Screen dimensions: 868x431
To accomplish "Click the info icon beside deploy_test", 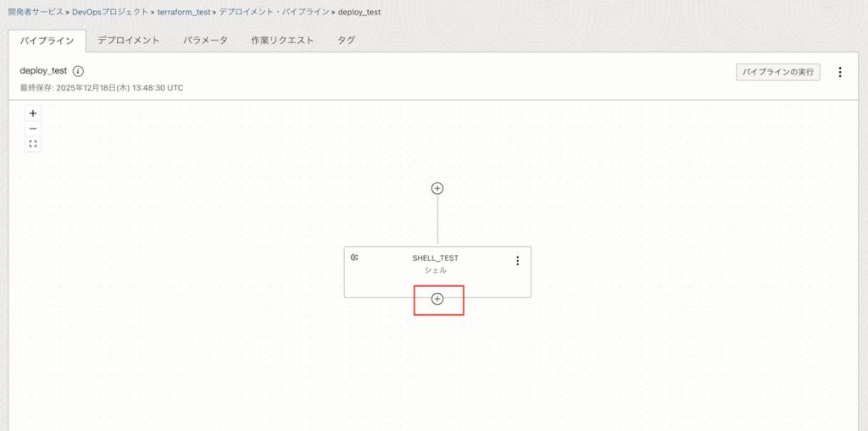I will pos(78,71).
